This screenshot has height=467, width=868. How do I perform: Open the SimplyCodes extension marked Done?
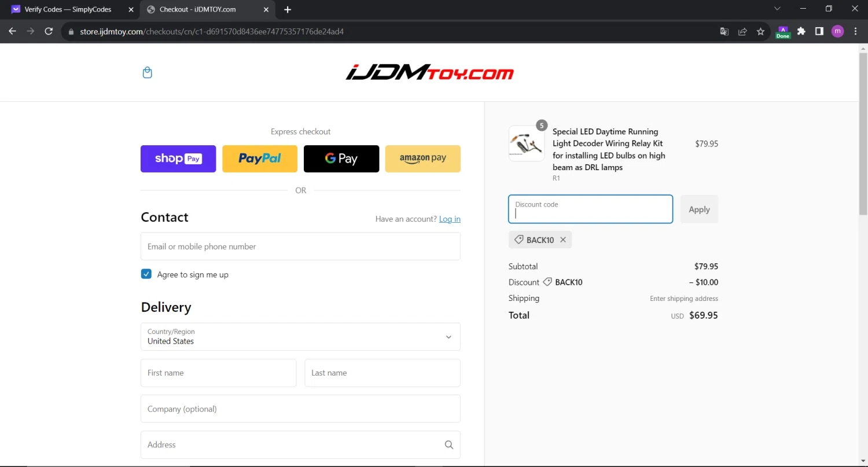coord(783,32)
